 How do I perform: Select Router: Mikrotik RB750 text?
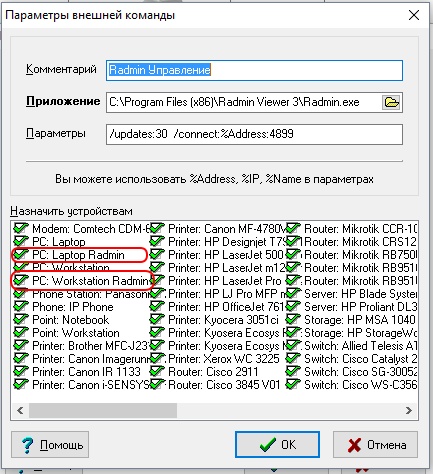point(361,255)
